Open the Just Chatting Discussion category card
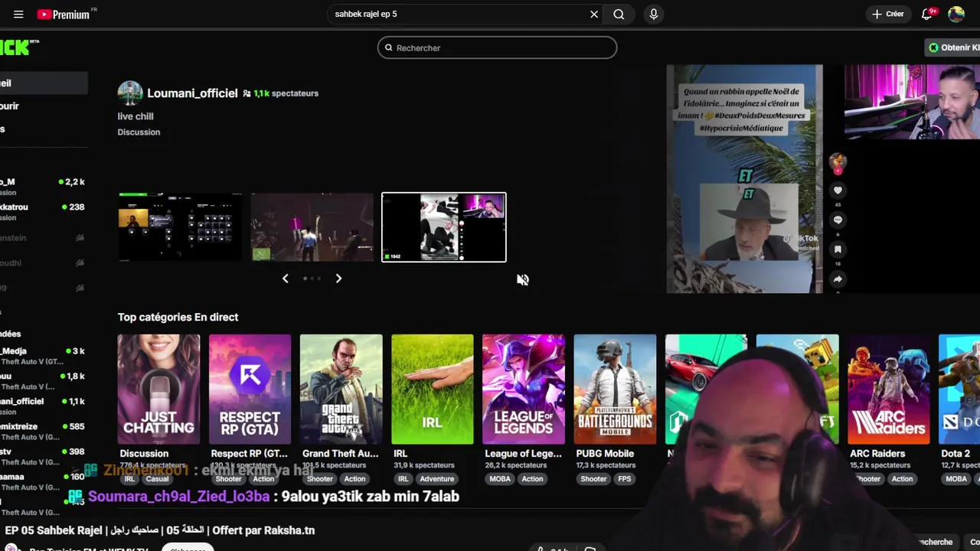 (x=158, y=389)
